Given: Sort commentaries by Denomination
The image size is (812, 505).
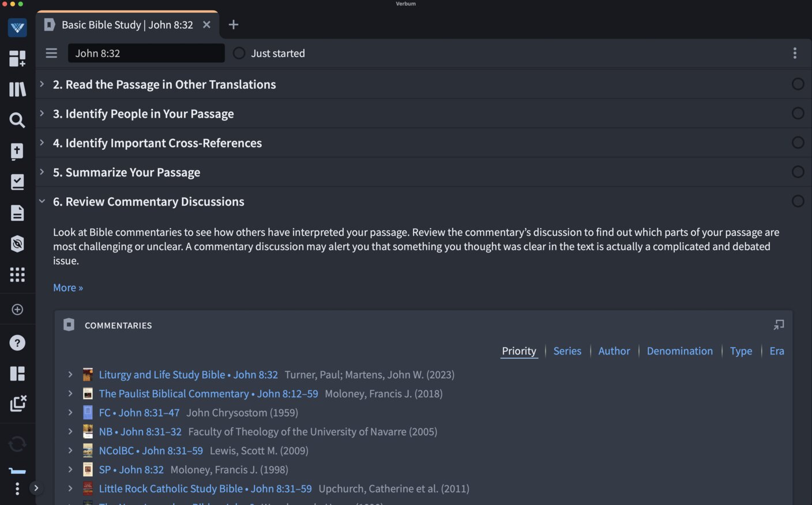Looking at the screenshot, I should pos(679,351).
